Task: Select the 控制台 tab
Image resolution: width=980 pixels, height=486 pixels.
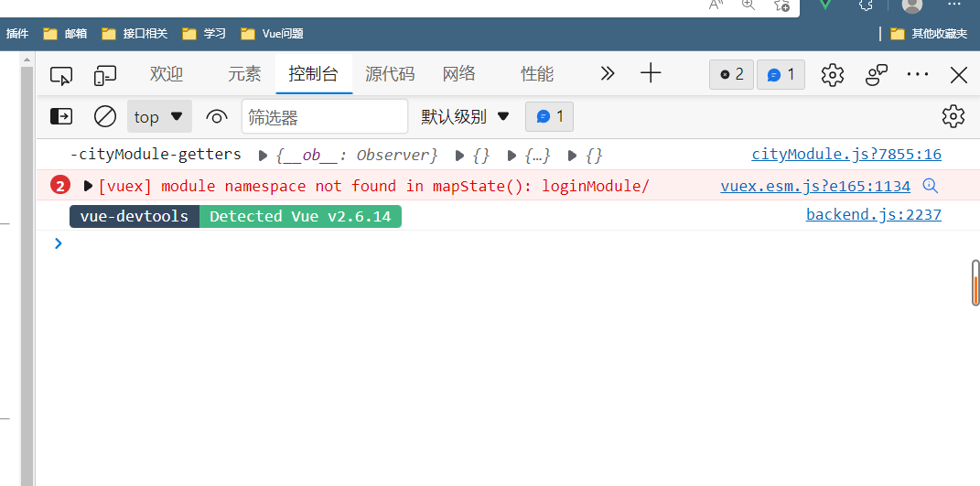Action: click(314, 74)
